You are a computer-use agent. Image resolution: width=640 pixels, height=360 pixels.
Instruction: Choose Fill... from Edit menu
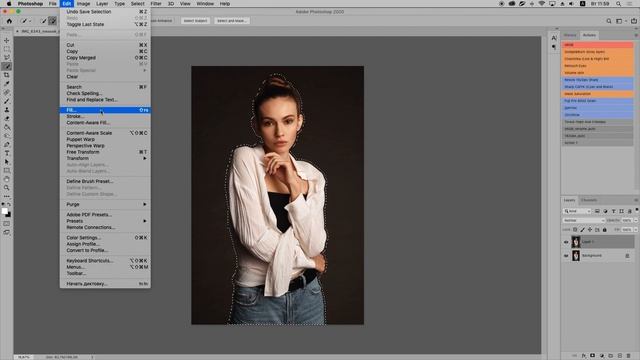pos(105,110)
